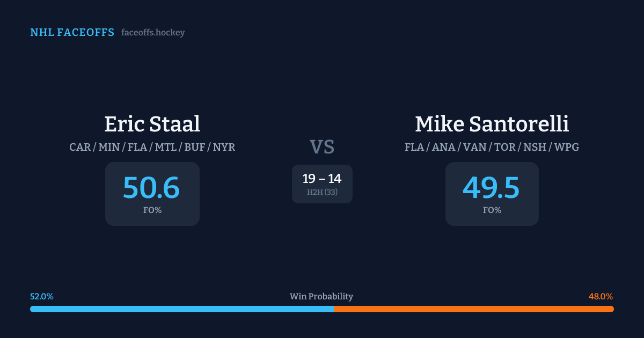Screen dimensions: 644x338
Task: Click the MTL abbreviation under Eric Staal
Action: (x=166, y=147)
